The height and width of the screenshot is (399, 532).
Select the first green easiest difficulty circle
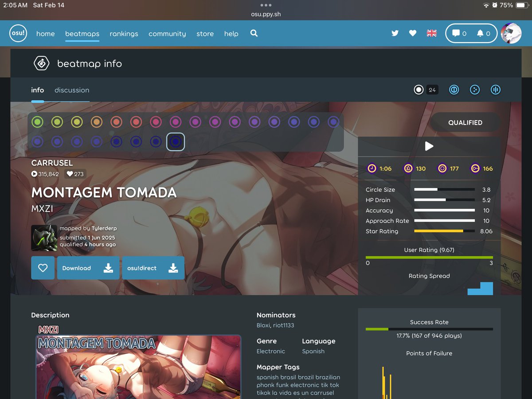point(37,122)
